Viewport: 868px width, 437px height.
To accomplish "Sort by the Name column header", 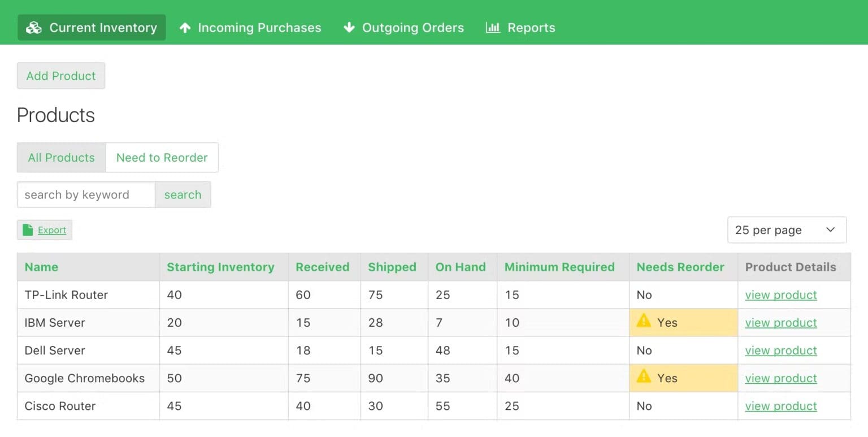I will (41, 267).
